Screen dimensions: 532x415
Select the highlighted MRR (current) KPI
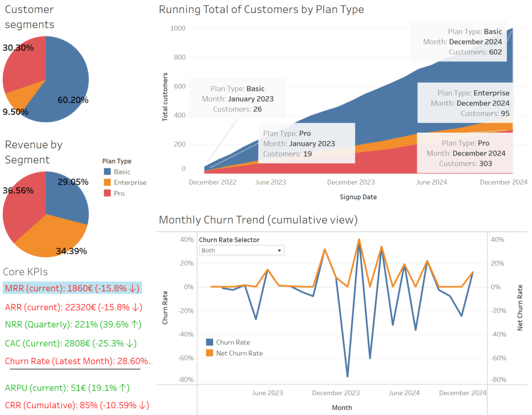pos(72,288)
